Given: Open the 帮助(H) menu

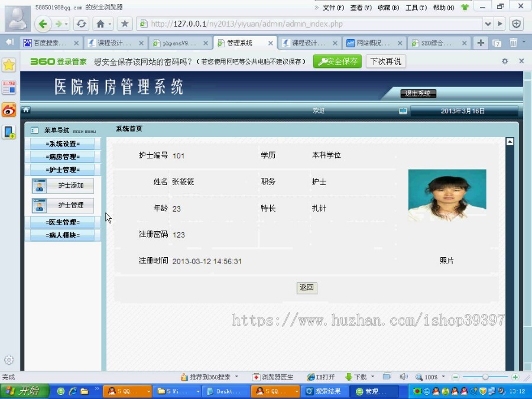Looking at the screenshot, I should 443,8.
